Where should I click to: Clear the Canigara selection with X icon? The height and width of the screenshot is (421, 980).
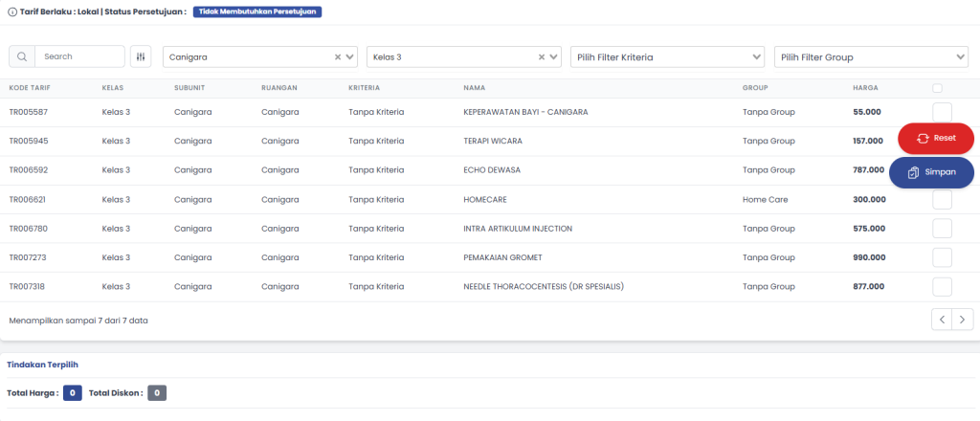337,57
